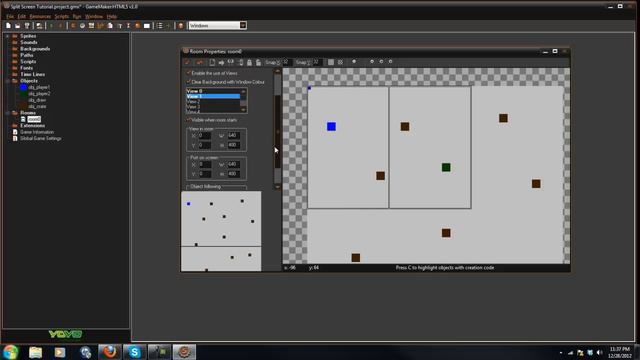Expand the Sprites folder in resource tree
Image resolution: width=640 pixels, height=360 pixels.
tap(7, 36)
